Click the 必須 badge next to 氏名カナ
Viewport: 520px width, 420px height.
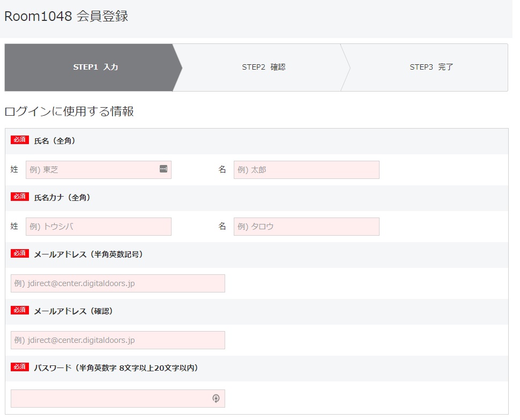[20, 197]
